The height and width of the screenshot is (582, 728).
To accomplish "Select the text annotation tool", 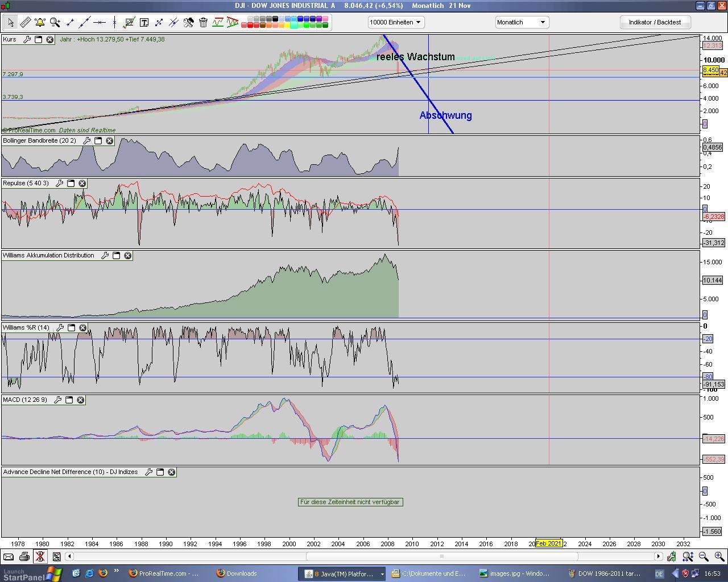I will [x=144, y=22].
